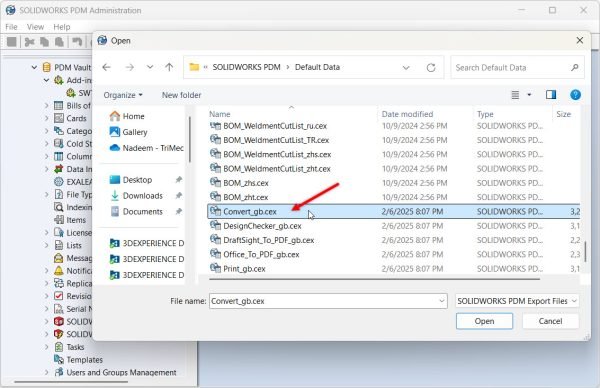Select the Cards tree node
Image resolution: width=600 pixels, height=388 pixels.
click(76, 118)
